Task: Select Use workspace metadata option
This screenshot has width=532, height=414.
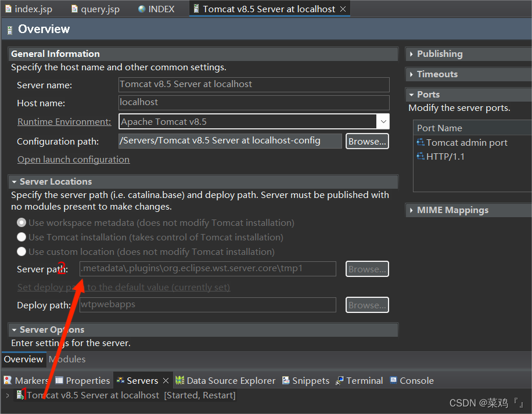Action: (x=21, y=222)
